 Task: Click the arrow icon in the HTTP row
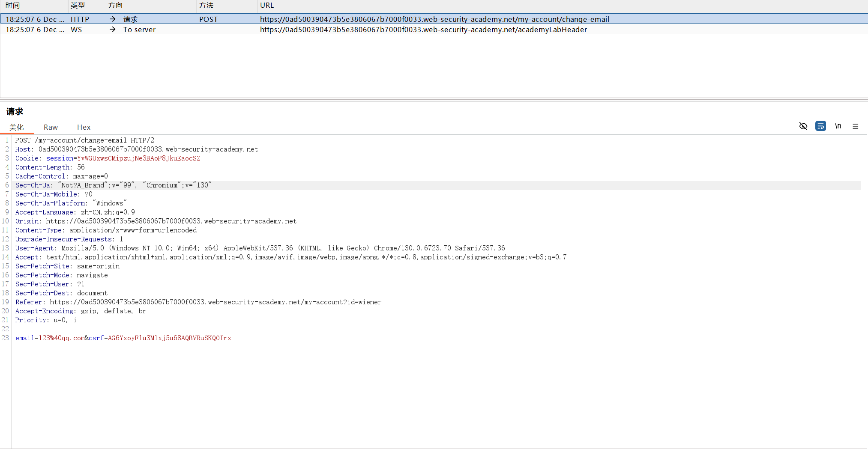[x=112, y=19]
